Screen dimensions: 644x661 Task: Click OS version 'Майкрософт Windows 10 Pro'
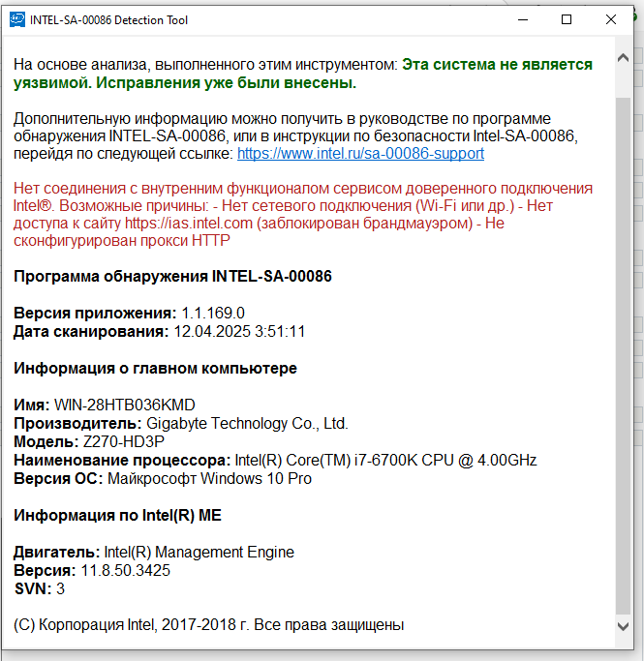coord(209,478)
